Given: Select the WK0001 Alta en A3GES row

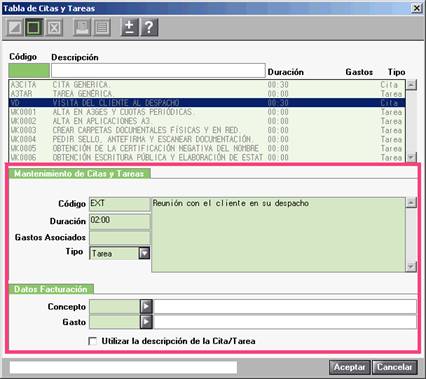Looking at the screenshot, I should click(x=207, y=112).
